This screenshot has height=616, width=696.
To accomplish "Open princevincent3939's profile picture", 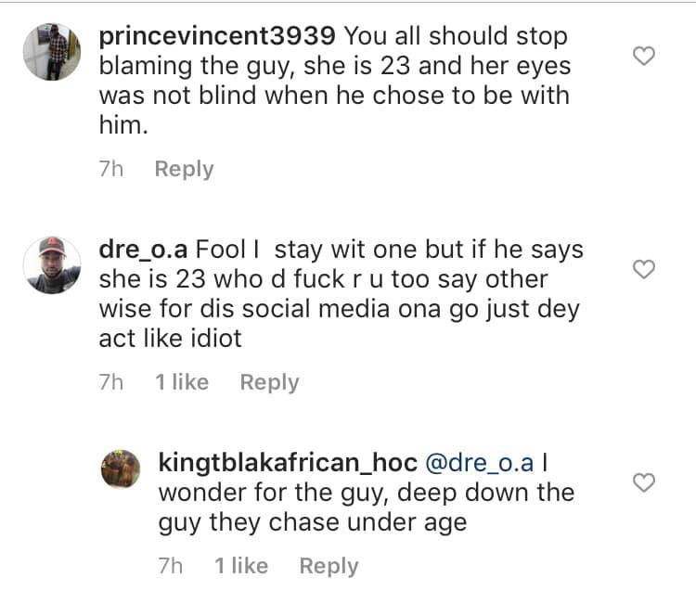I will click(49, 52).
